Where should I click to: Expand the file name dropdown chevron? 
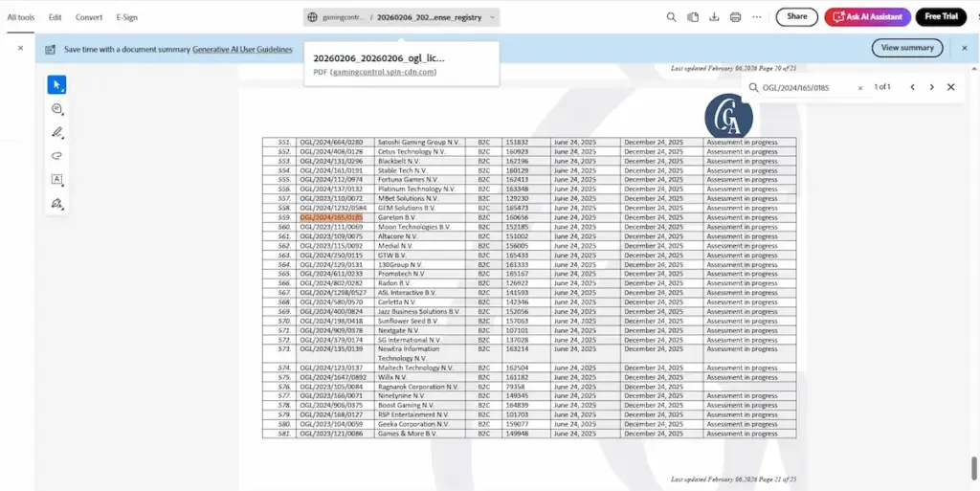[492, 17]
